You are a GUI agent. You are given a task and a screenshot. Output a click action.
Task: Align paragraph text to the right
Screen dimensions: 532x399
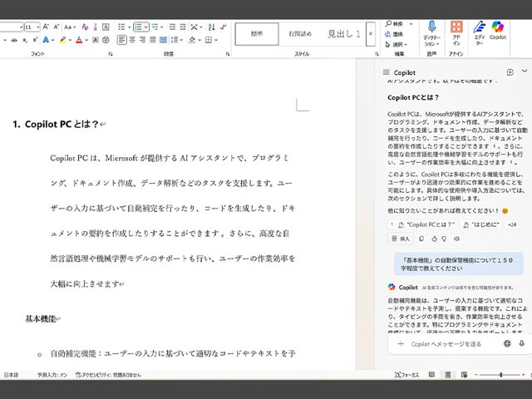click(142, 40)
